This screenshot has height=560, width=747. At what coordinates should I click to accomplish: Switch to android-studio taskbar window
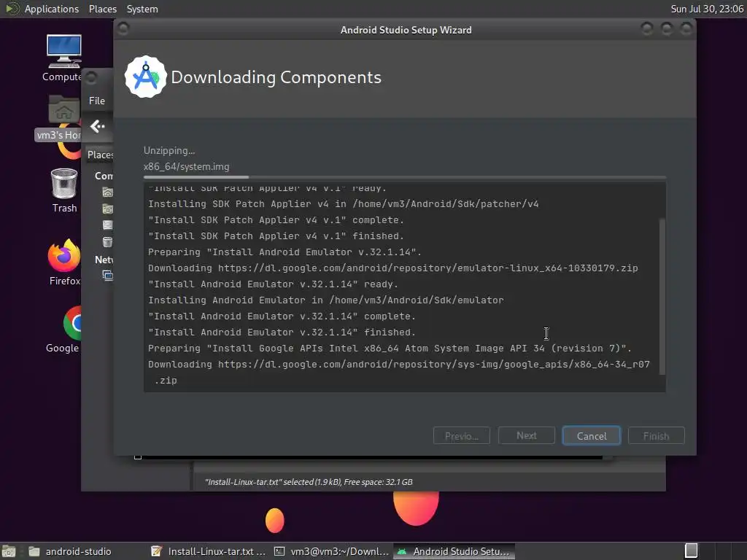point(71,551)
